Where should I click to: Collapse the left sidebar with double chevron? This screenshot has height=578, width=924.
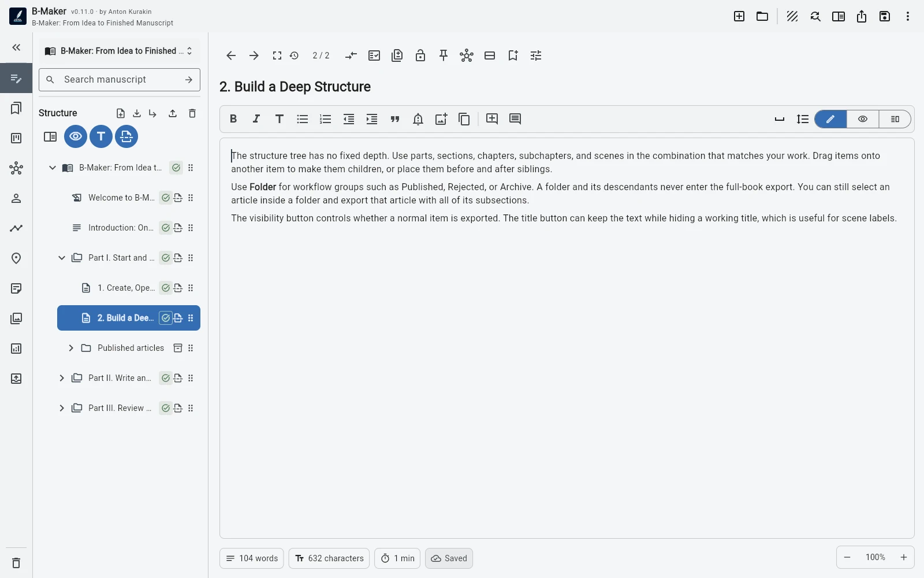click(16, 47)
